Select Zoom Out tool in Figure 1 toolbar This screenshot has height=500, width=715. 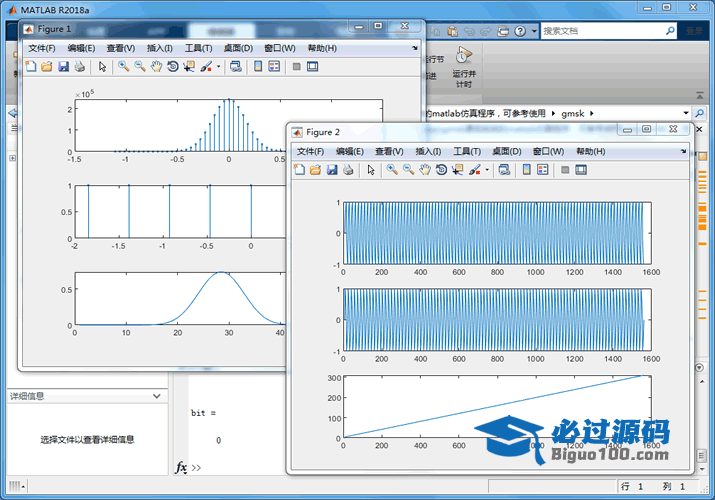pyautogui.click(x=140, y=67)
